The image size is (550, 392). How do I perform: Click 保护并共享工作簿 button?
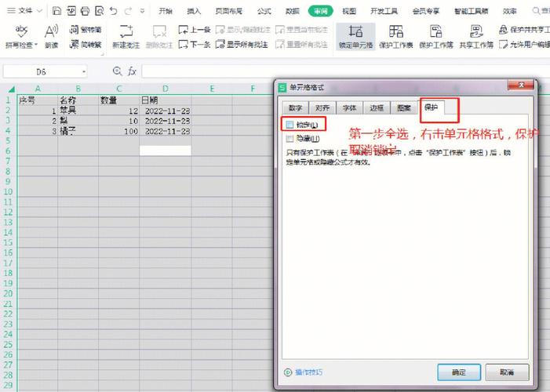click(524, 30)
